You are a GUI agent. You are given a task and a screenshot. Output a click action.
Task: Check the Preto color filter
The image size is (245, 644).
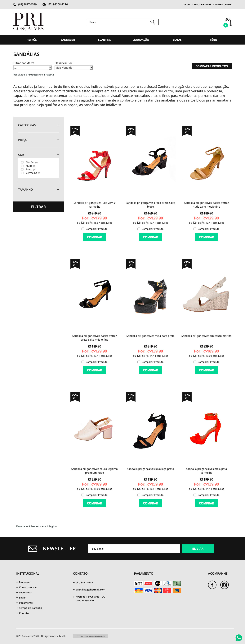coord(22,169)
